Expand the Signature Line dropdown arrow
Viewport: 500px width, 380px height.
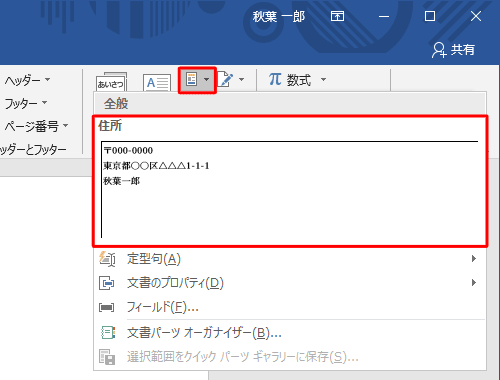click(242, 80)
